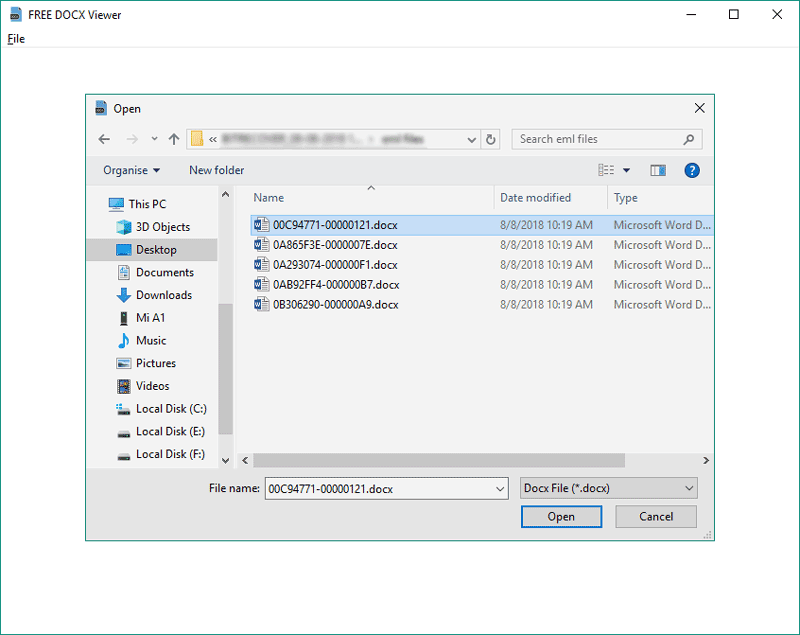Expand the File name history dropdown
Screen dimensions: 800x635
pos(500,489)
